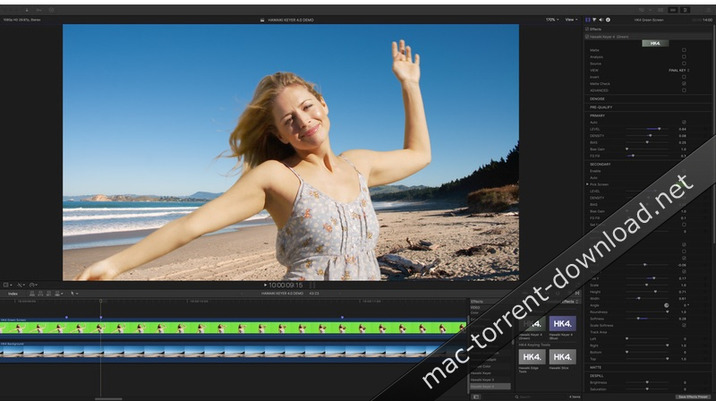Toggle the Matte Check checkbox
Viewport: 716px width, 401px height.
point(684,83)
